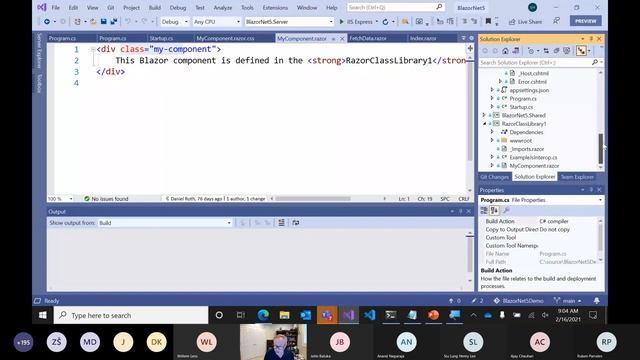Click the BlazorNet5Demo repository in status bar
Screen dimensions: 640x360
click(x=518, y=300)
